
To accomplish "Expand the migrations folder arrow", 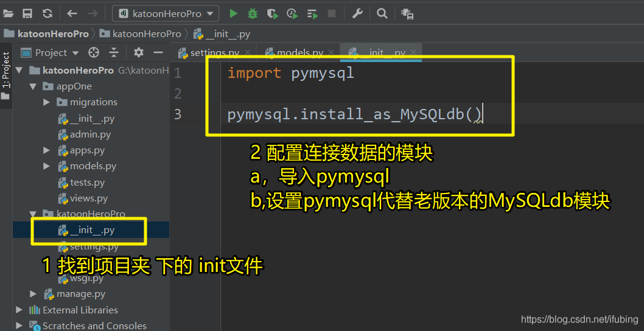I will (46, 102).
